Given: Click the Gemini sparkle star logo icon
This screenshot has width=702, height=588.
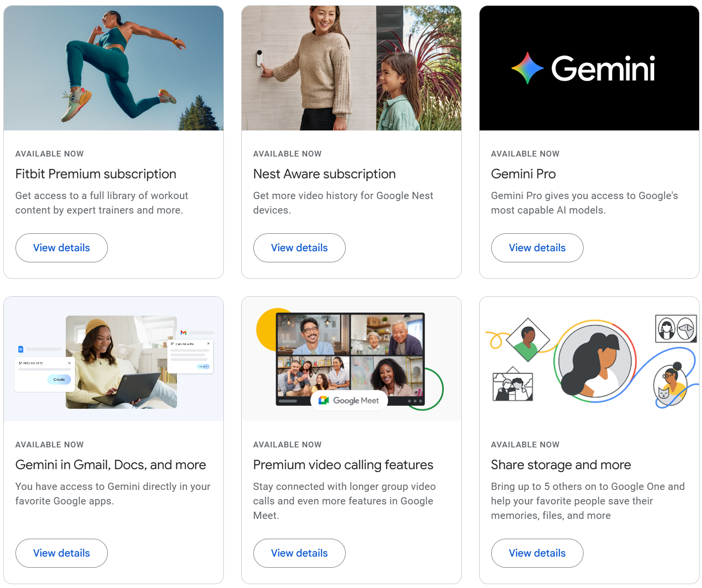Looking at the screenshot, I should coord(527,68).
